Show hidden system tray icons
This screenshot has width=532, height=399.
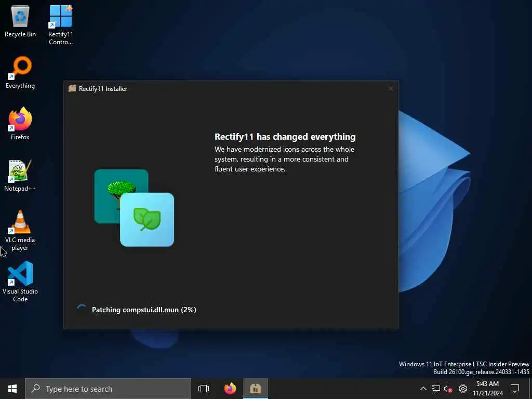(x=423, y=389)
